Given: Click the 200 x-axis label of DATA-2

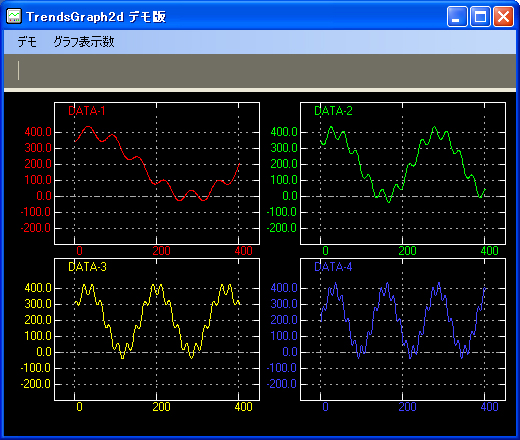Looking at the screenshot, I should pos(407,251).
